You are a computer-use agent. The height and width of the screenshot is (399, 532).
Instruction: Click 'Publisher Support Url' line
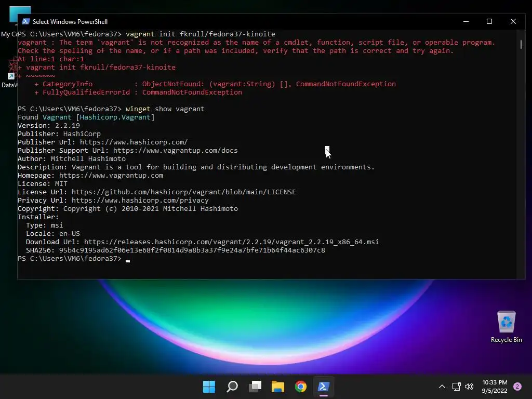click(x=128, y=151)
